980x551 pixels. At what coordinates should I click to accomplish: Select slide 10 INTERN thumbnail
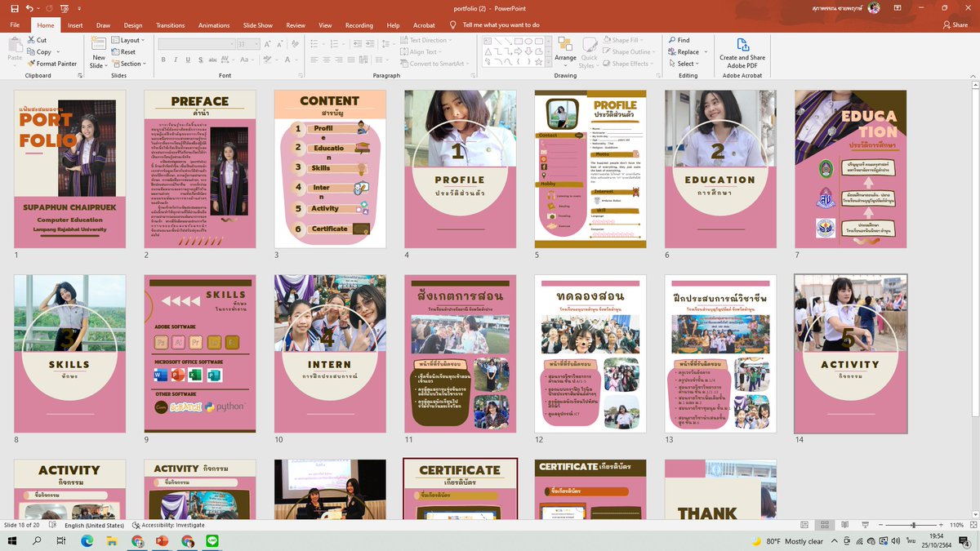coord(330,353)
